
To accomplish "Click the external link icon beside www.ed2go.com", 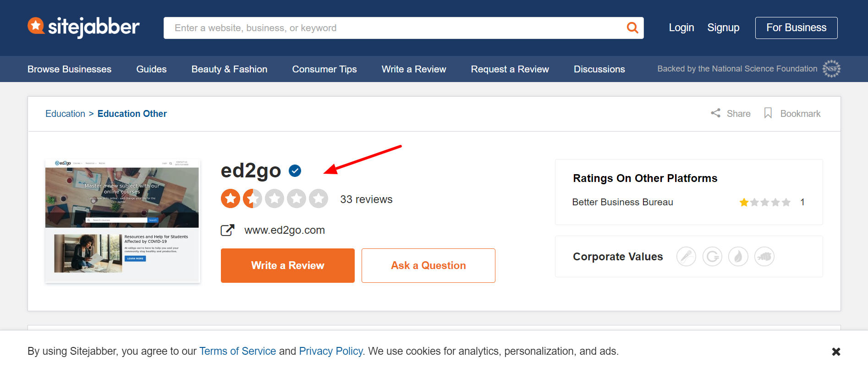I will [227, 230].
